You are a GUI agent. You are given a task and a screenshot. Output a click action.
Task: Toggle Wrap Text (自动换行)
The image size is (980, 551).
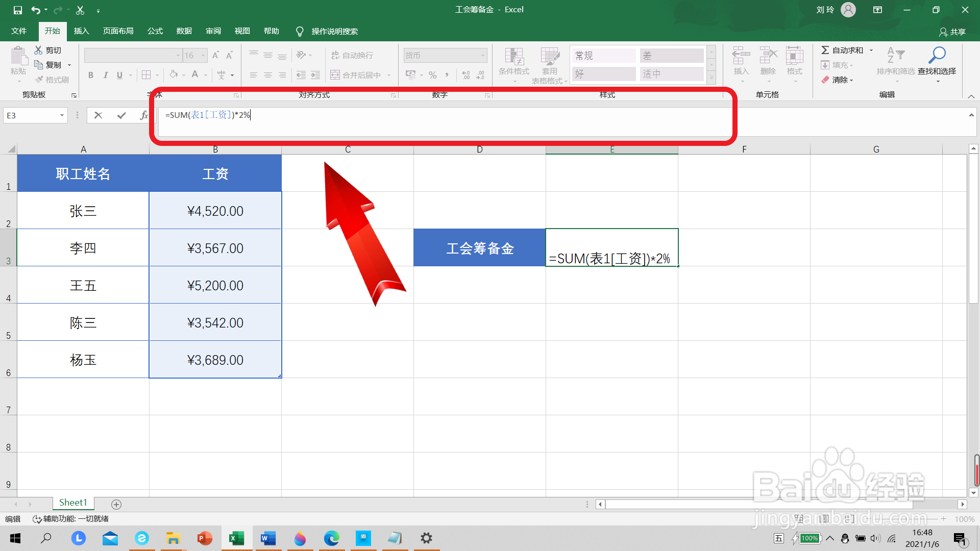coord(352,55)
